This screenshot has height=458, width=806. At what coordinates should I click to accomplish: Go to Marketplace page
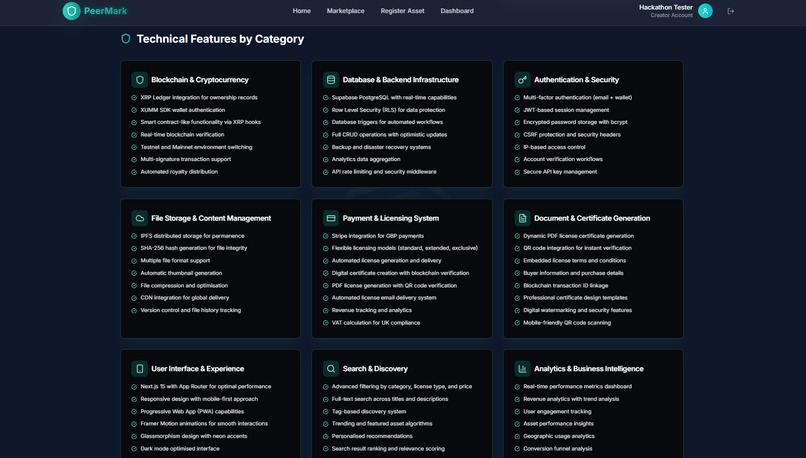coord(345,11)
